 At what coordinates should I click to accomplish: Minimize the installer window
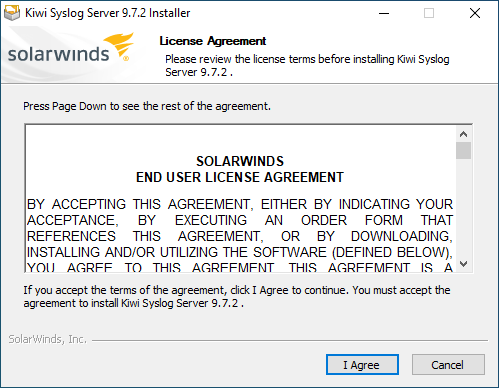[384, 13]
